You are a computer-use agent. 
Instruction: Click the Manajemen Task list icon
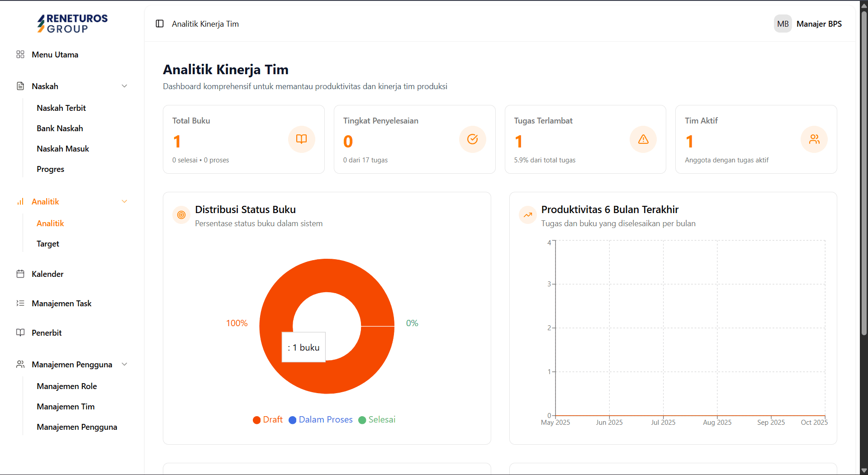(20, 303)
